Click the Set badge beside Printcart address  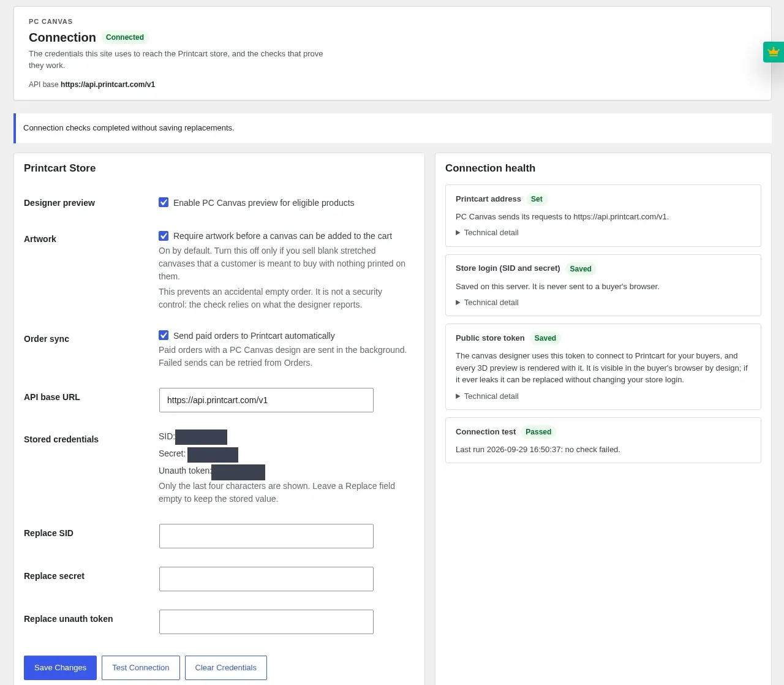(x=537, y=199)
